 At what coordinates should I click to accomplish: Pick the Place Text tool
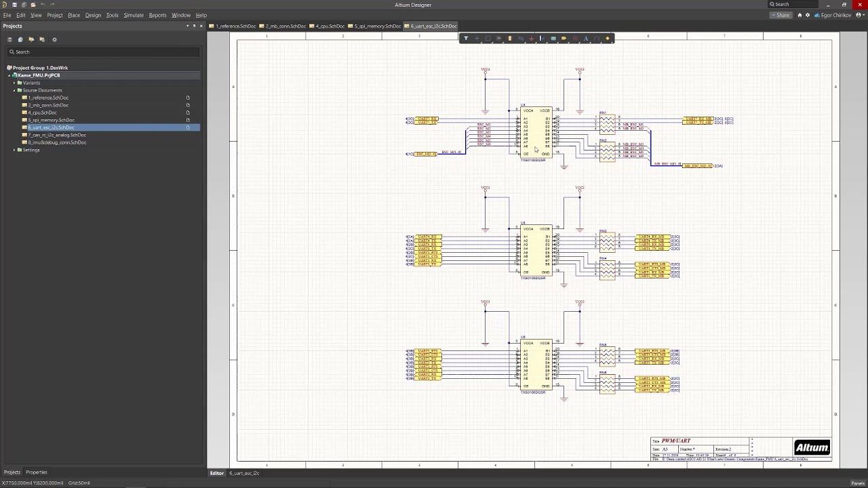pos(586,38)
